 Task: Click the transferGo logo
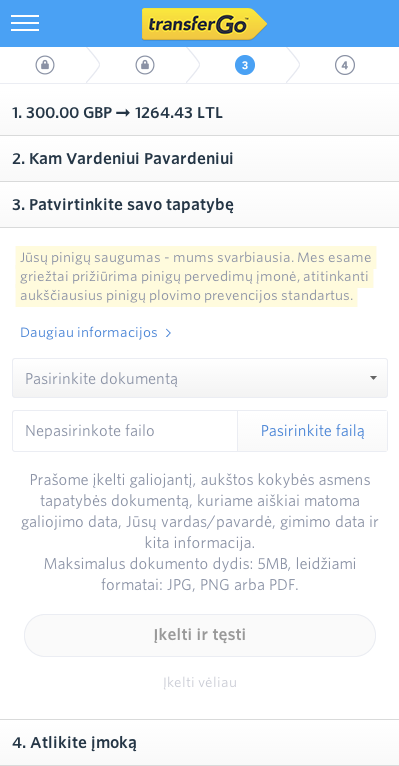(x=204, y=24)
